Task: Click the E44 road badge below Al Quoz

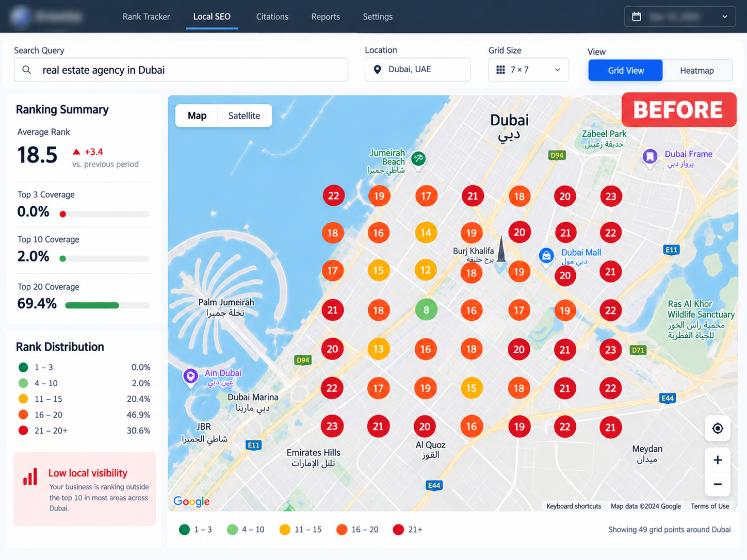Action: pyautogui.click(x=434, y=485)
